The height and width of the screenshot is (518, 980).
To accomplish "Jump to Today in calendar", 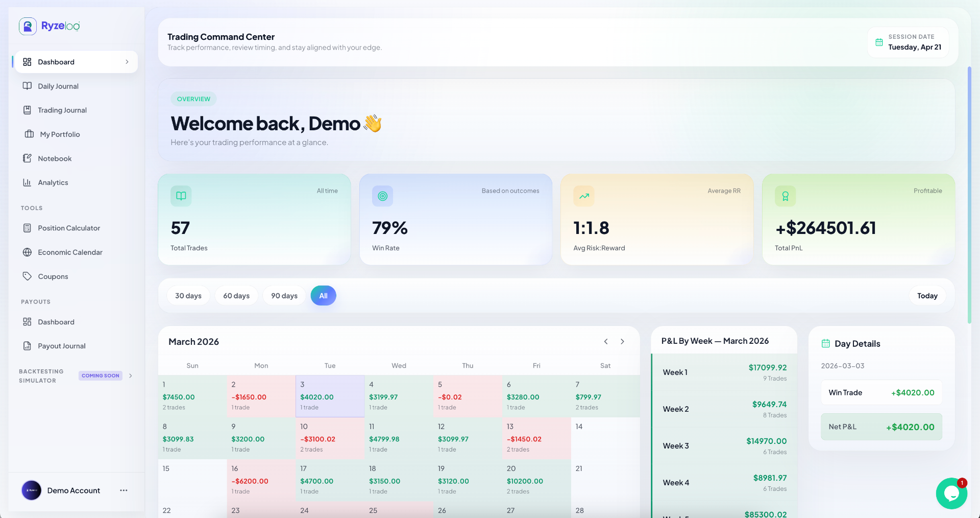I will [927, 296].
